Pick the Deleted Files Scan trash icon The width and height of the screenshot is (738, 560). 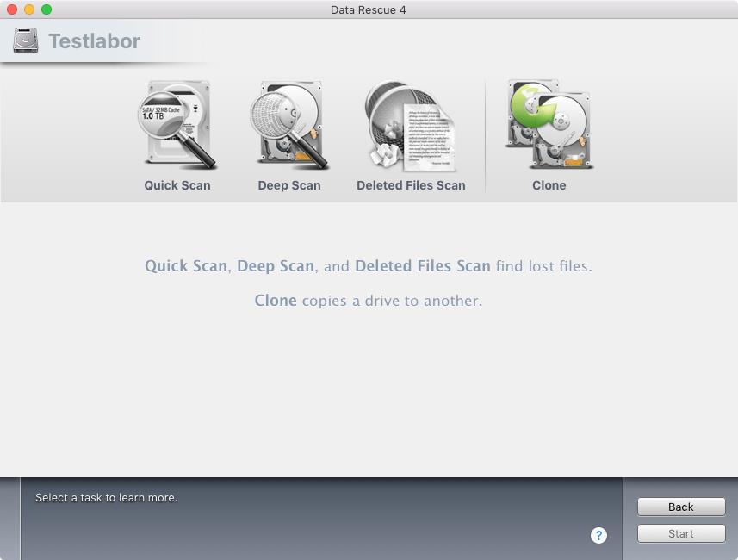[411, 127]
